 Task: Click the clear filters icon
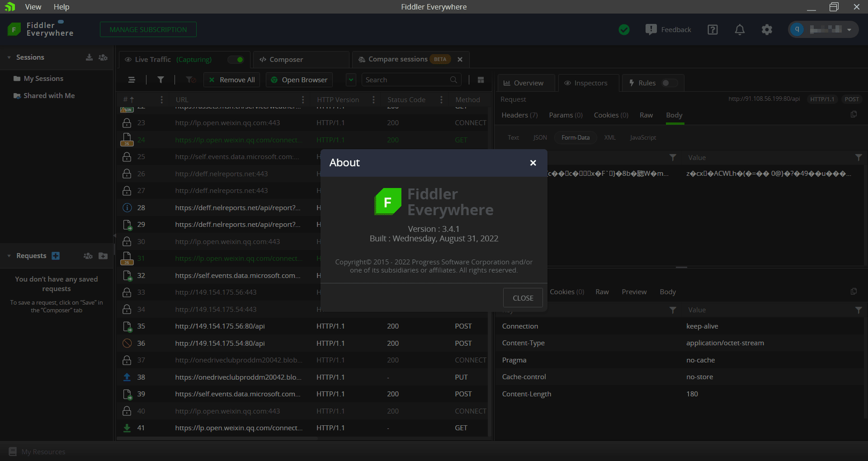pyautogui.click(x=191, y=80)
